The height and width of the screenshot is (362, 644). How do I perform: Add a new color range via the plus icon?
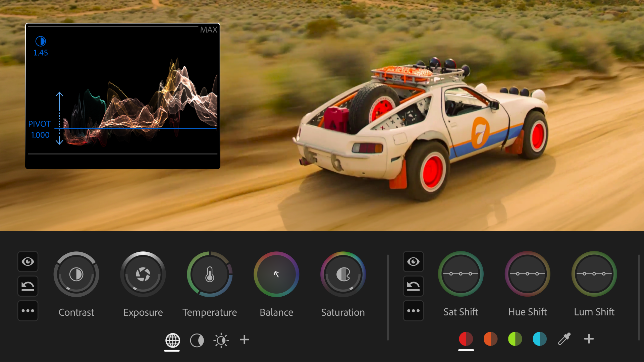[x=589, y=339]
